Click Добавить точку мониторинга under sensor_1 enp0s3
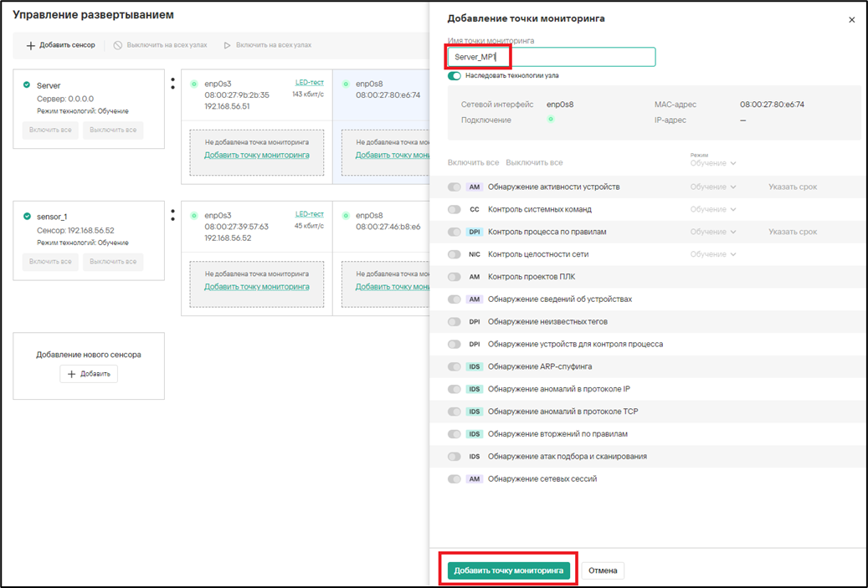 (x=257, y=287)
